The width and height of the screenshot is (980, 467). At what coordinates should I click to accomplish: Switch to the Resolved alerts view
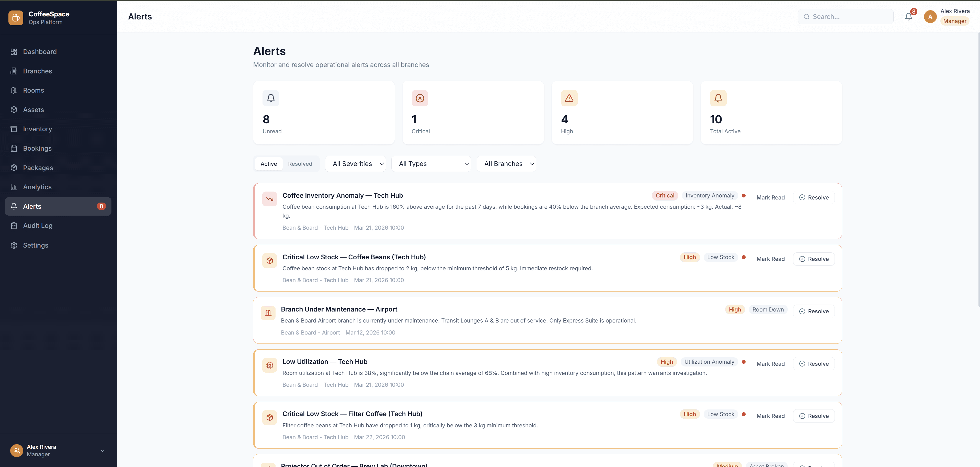coord(300,164)
